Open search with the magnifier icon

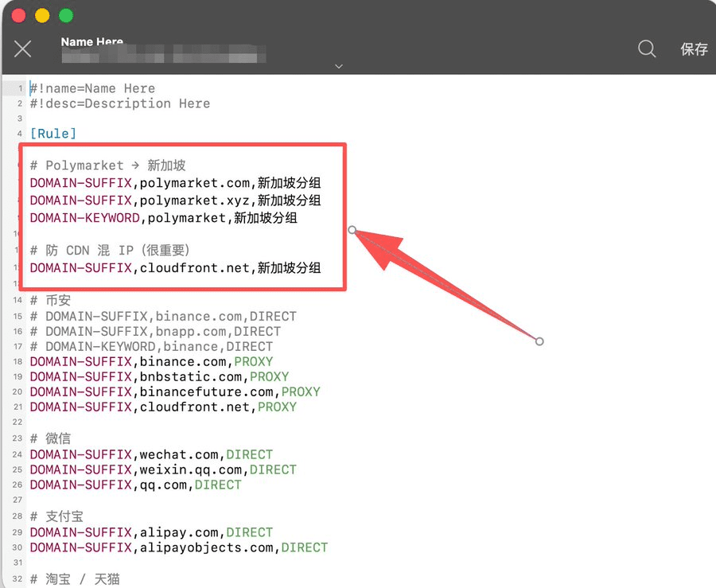647,49
